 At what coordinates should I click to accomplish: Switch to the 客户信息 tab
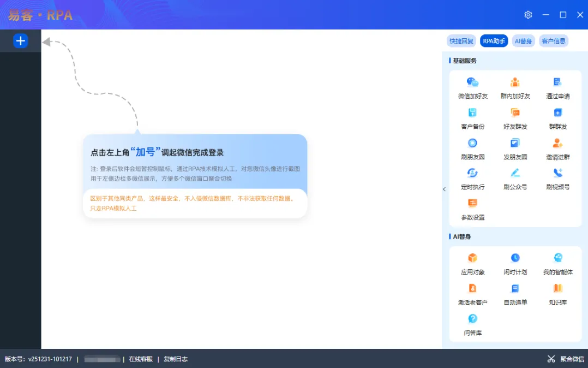coord(554,40)
